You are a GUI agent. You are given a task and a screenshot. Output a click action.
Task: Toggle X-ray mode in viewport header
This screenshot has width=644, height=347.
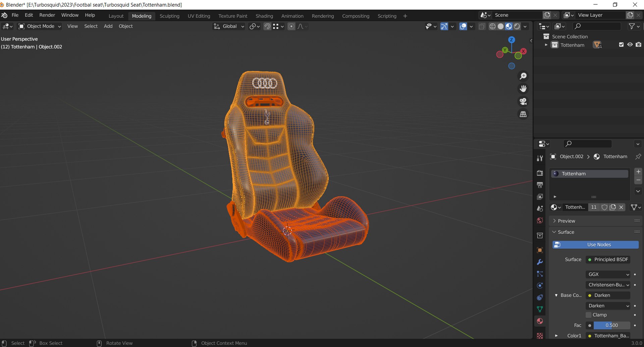[482, 26]
